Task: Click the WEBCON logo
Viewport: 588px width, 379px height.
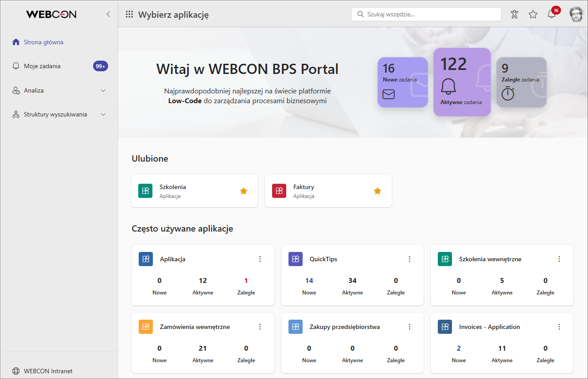Action: point(51,14)
